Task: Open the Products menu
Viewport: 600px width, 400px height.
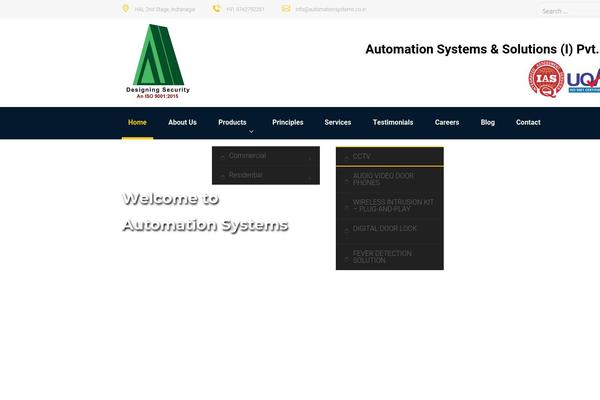Action: 232,122
